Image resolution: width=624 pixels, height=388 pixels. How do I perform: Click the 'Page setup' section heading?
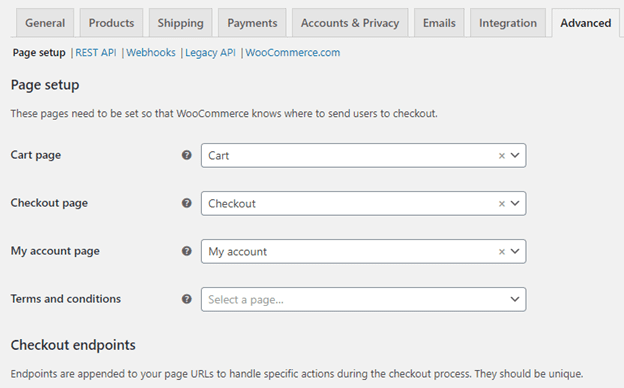pyautogui.click(x=45, y=85)
